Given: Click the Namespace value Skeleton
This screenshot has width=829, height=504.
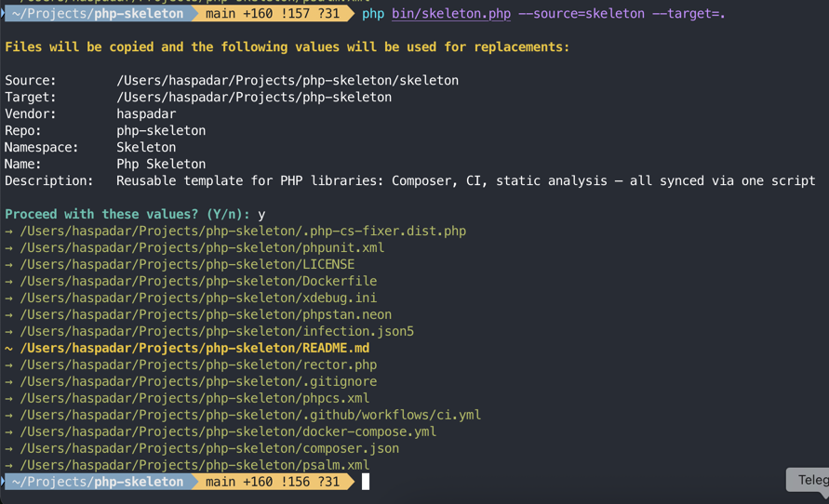Looking at the screenshot, I should coord(146,148).
